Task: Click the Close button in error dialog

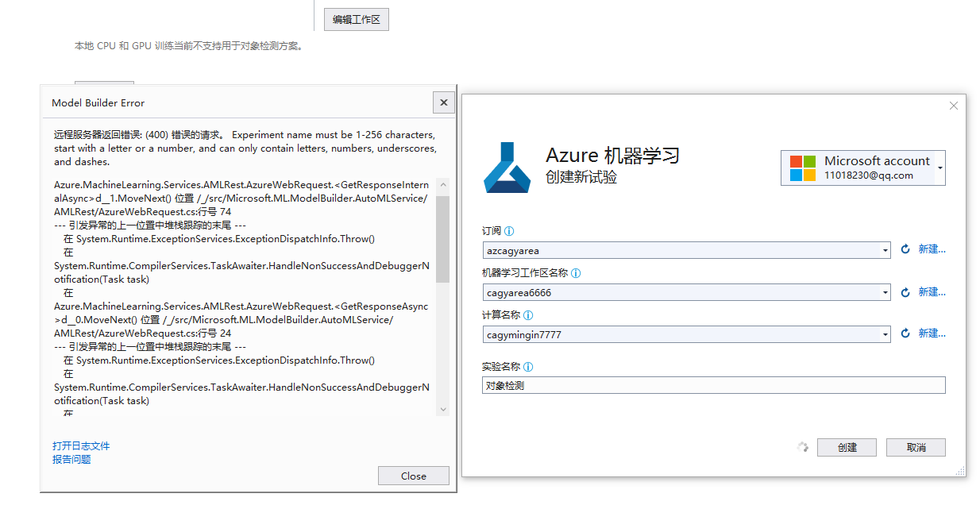Action: [x=414, y=476]
